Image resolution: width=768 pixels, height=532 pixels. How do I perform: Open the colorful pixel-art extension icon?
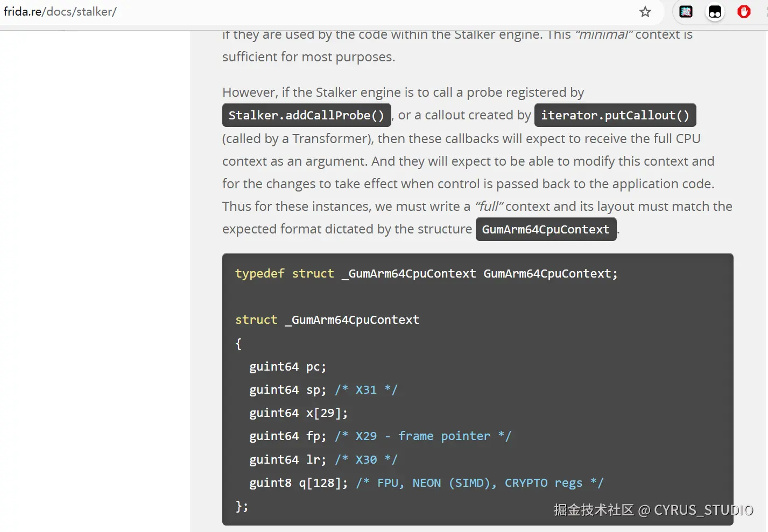coord(686,12)
